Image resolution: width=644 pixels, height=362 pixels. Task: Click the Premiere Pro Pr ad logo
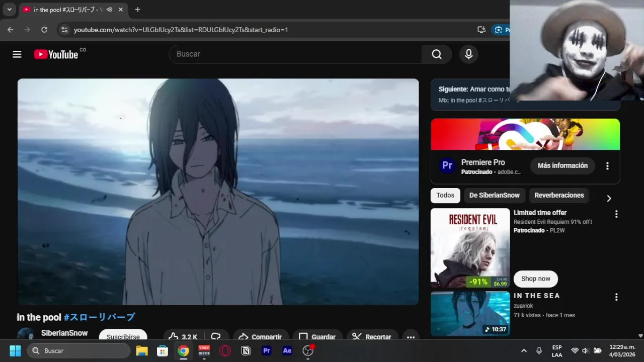[447, 165]
